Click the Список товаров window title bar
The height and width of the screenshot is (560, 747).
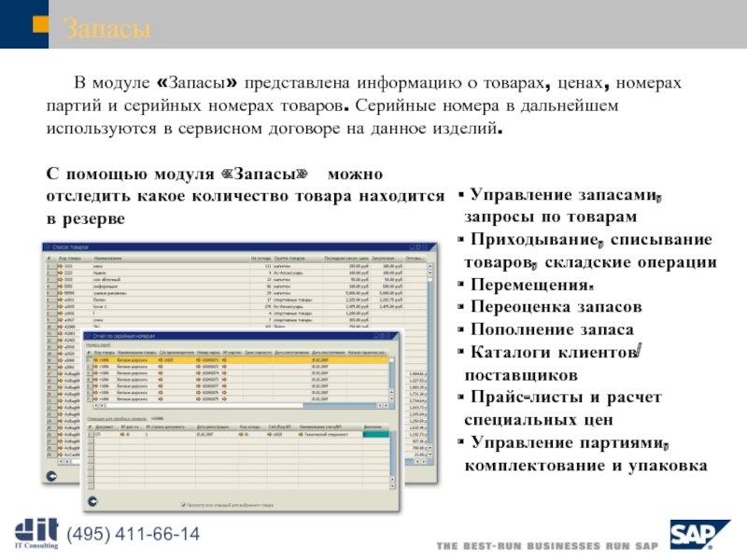(240, 247)
